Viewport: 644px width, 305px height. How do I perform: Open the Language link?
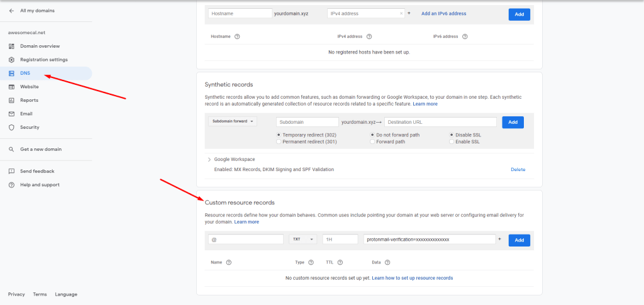pos(66,294)
